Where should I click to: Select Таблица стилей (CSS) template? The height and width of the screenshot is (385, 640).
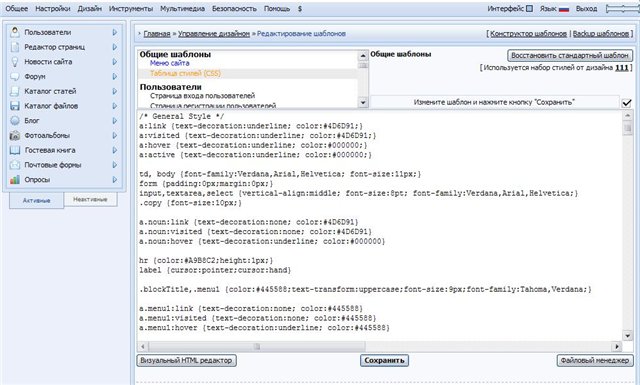(185, 73)
